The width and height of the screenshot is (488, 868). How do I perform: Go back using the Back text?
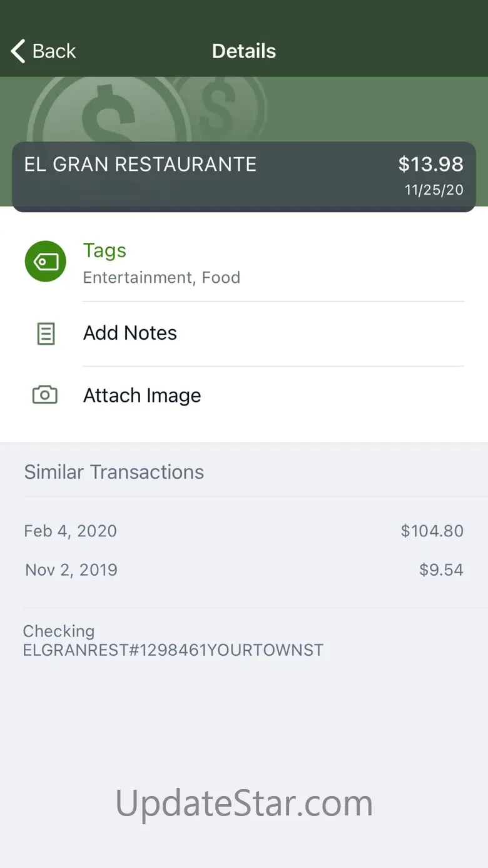click(54, 51)
